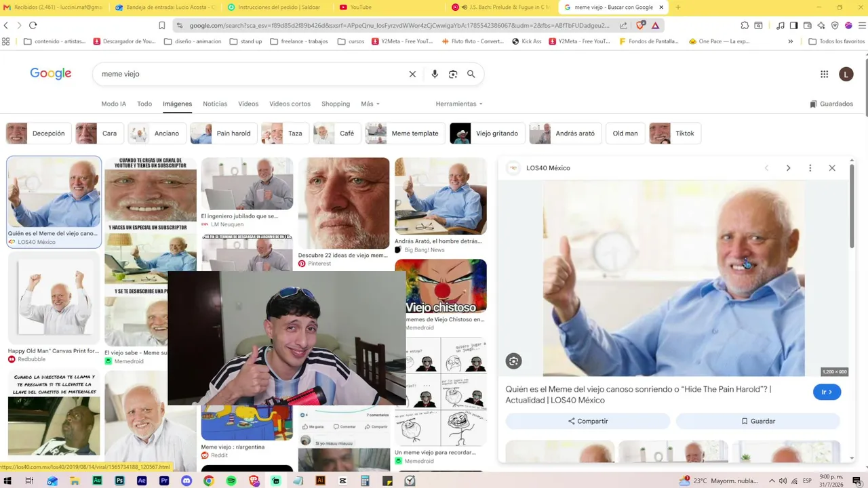868x488 pixels.
Task: Open the freelance - trabajos bookmark folder
Action: tap(299, 41)
